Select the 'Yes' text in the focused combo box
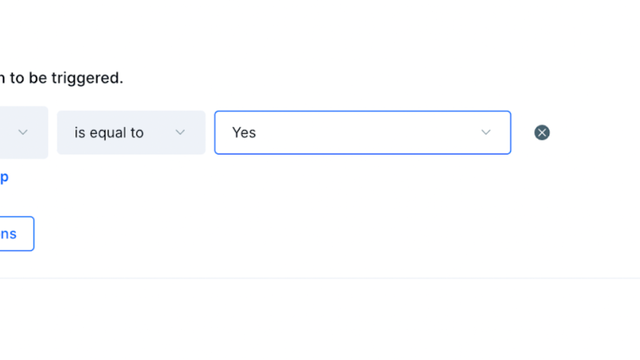This screenshot has height=360, width=640. click(x=244, y=133)
